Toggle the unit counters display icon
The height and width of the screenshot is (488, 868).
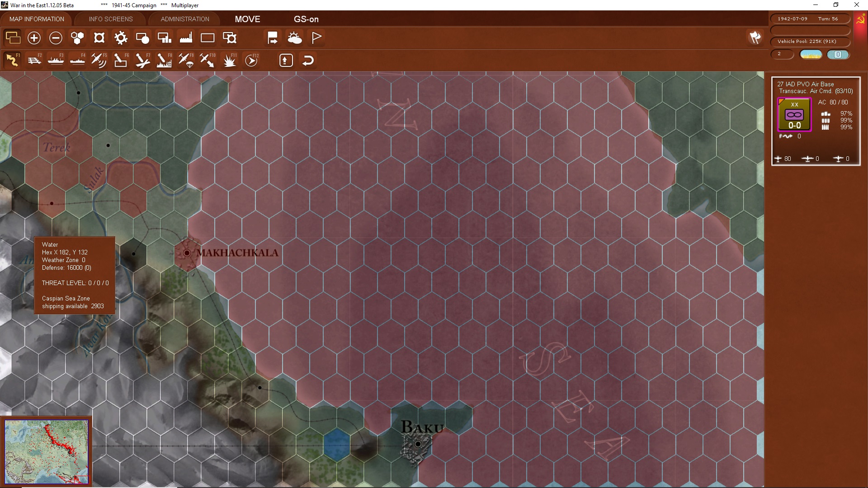13,38
